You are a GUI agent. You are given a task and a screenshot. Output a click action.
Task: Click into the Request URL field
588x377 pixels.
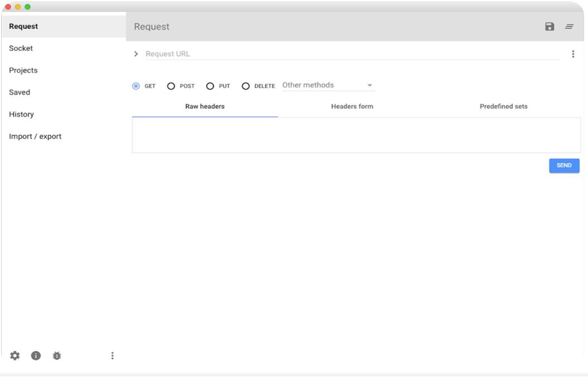click(x=352, y=54)
